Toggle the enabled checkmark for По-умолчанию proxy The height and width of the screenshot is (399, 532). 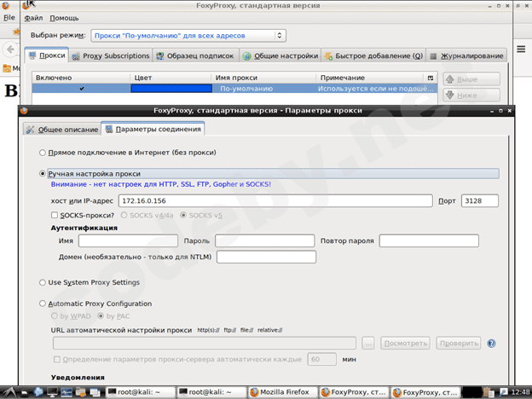tap(82, 89)
